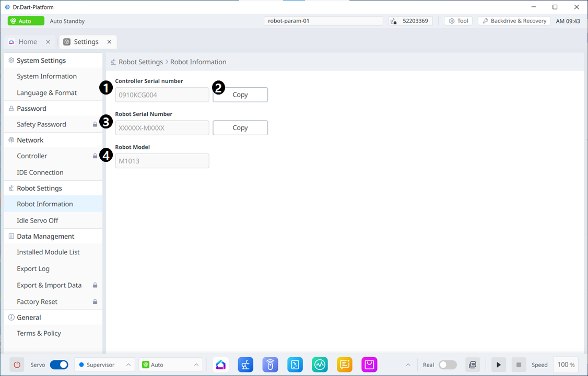
Task: Click the 3D viewer icon near Real toggle
Action: [x=472, y=365]
